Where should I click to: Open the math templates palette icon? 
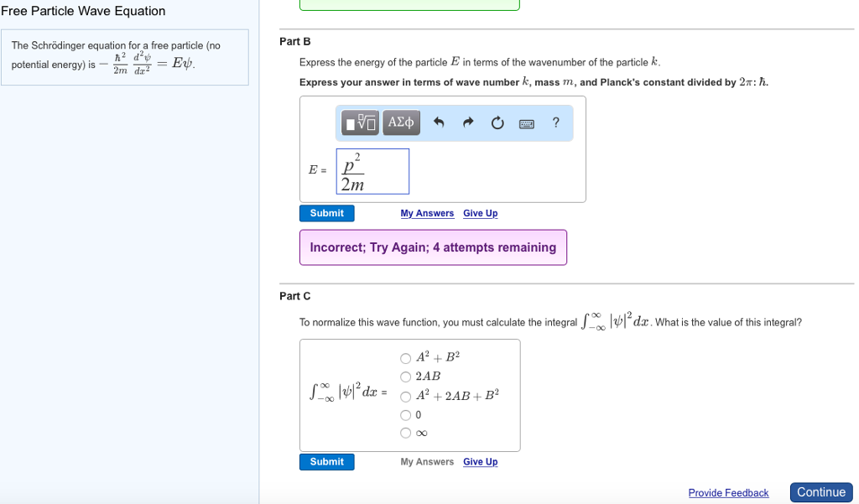coord(359,122)
